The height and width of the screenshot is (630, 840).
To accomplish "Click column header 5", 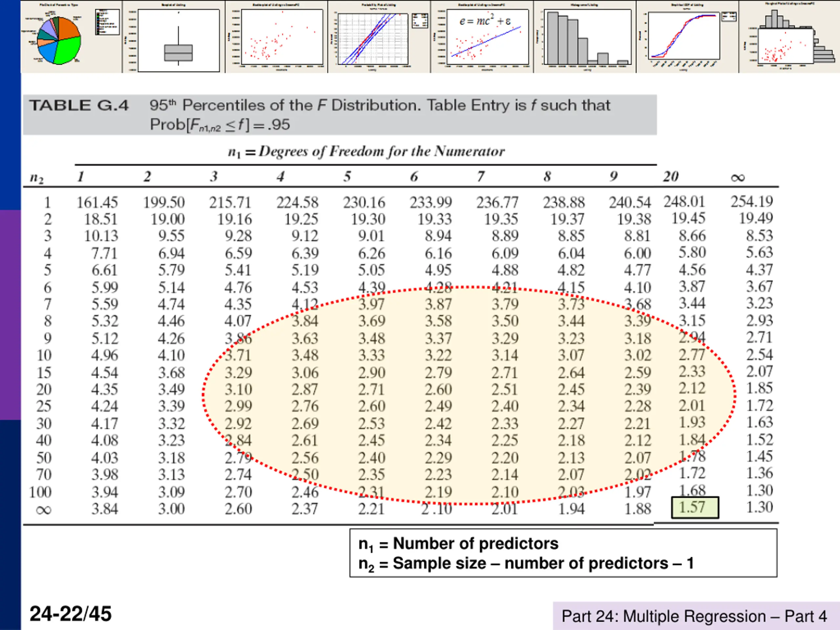I will coord(347,177).
